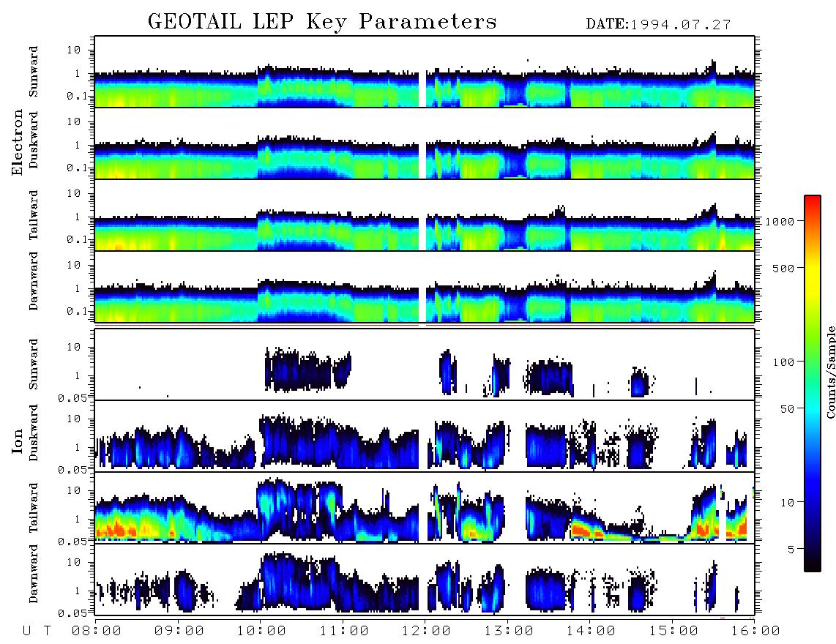Screen dimensions: 836x644
Task: Select the 5 color bar tick label
Action: 791,549
